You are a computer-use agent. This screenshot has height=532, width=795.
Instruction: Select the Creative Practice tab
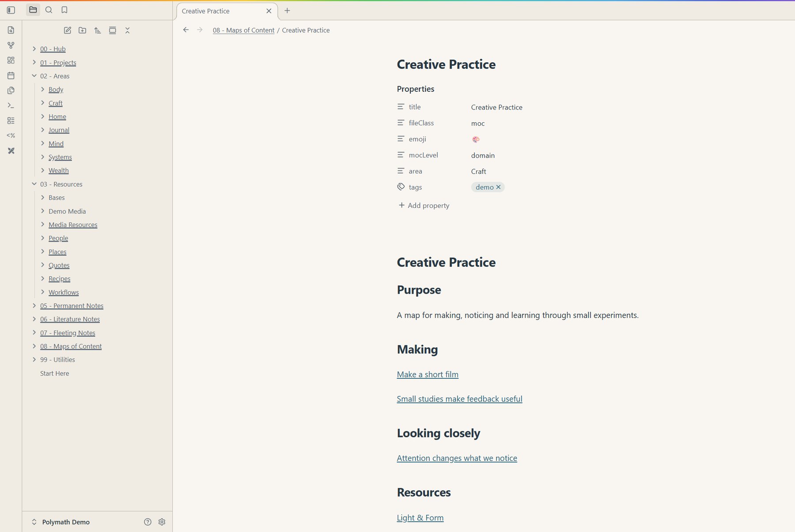point(206,11)
